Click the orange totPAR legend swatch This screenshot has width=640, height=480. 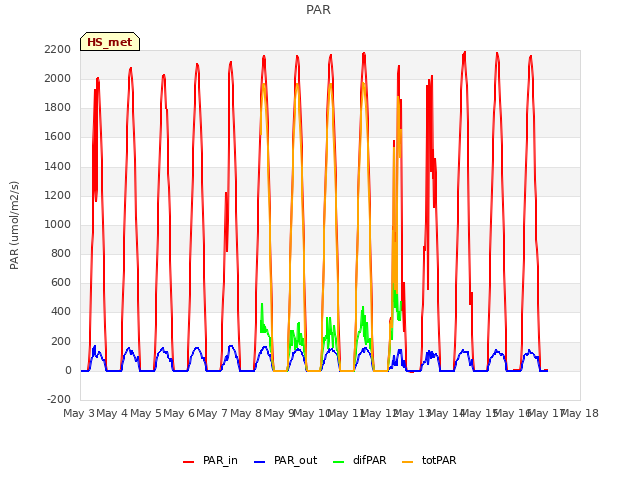tap(407, 462)
